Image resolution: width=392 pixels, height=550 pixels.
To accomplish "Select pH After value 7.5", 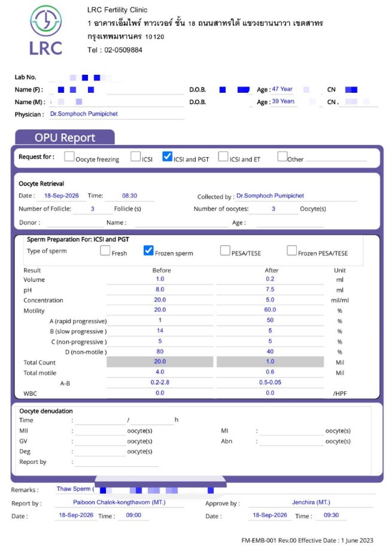I will [270, 290].
